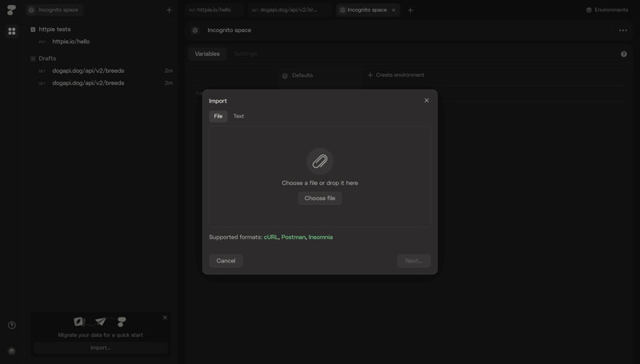Open the Insomnia format link
640x364 pixels.
point(321,237)
